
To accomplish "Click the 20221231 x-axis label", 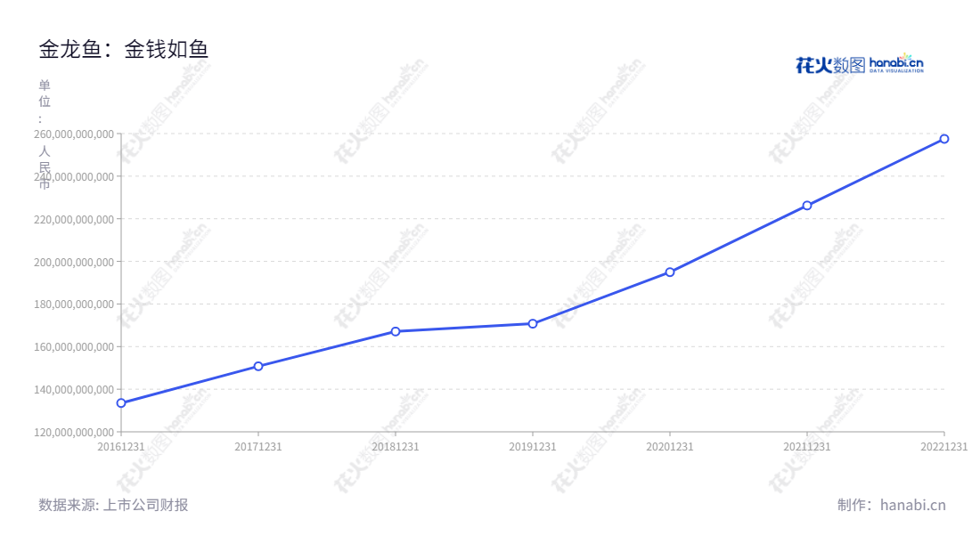I will pyautogui.click(x=944, y=447).
